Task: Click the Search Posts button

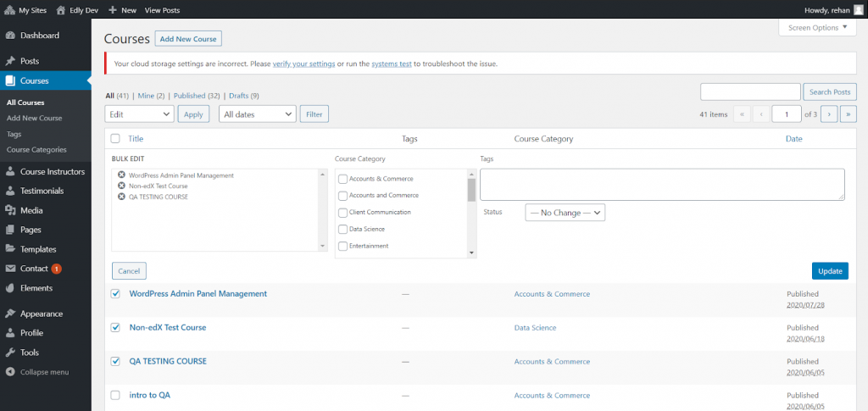Action: click(830, 92)
